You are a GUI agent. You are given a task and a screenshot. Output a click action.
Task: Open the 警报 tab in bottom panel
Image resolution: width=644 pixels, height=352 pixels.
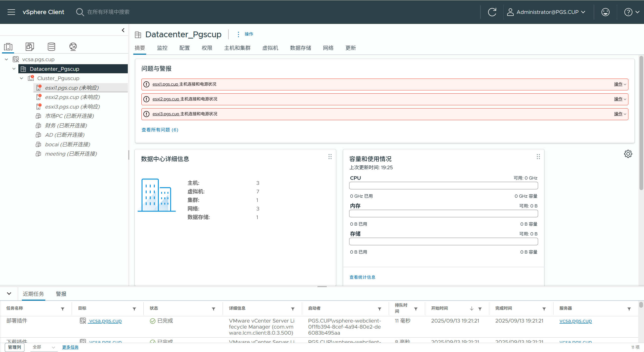point(61,294)
